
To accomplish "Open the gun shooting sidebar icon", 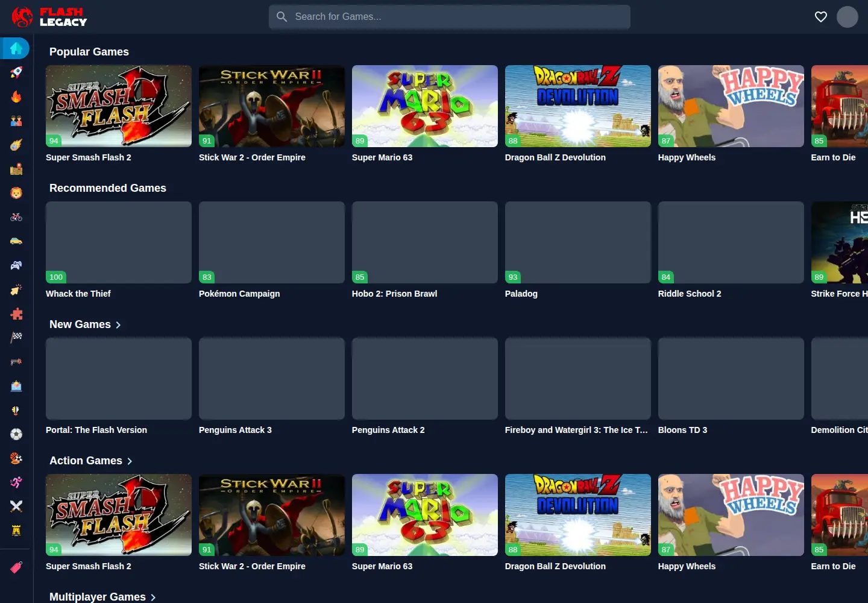I will point(16,362).
